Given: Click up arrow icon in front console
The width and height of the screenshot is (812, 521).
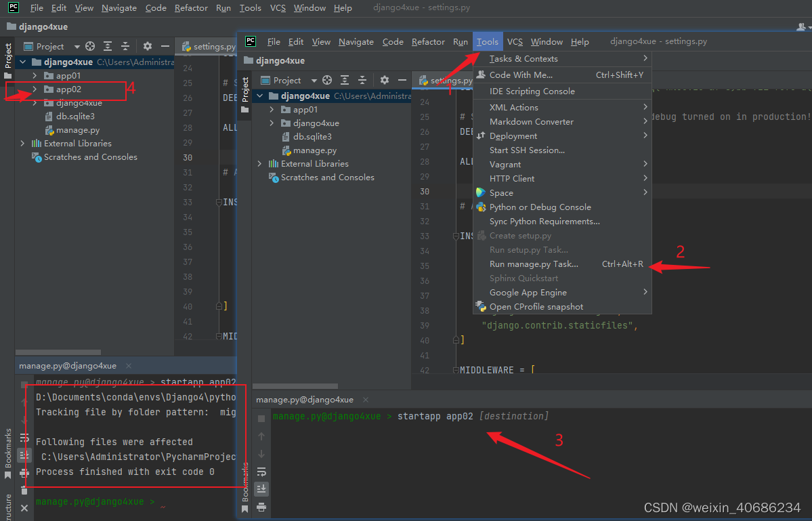Looking at the screenshot, I should (x=261, y=436).
